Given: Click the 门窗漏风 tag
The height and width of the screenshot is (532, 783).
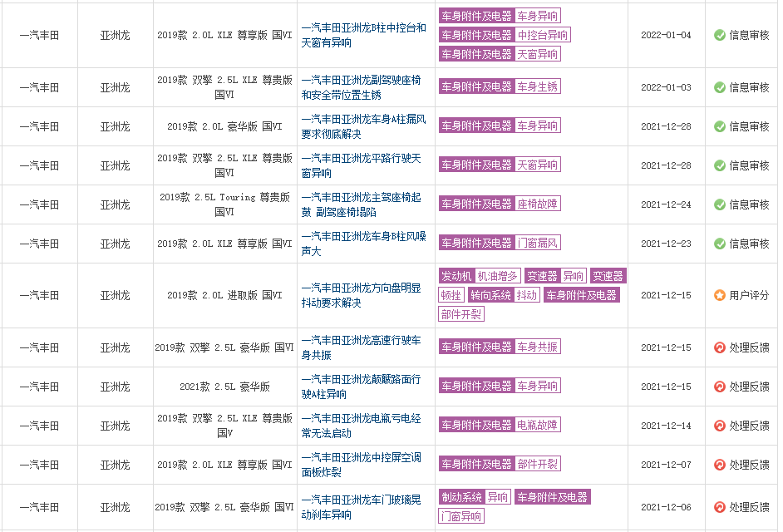Looking at the screenshot, I should click(537, 243).
